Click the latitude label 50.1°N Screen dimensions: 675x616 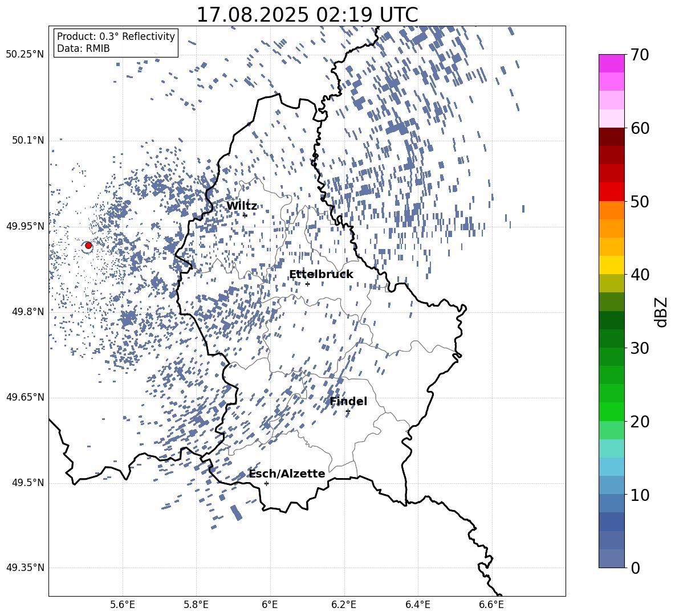(27, 140)
